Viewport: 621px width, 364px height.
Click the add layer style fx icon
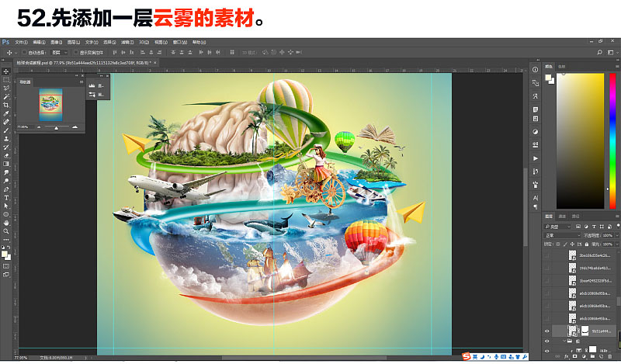(x=566, y=356)
